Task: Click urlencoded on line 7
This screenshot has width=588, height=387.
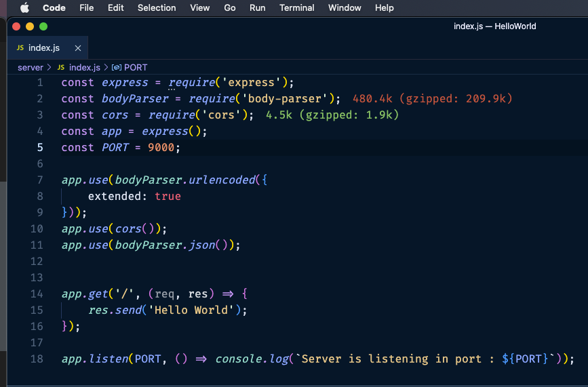Action: [x=222, y=180]
